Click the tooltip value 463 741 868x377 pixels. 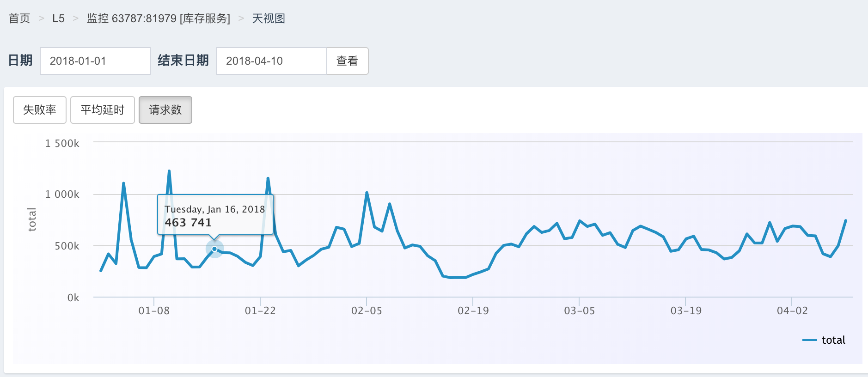coord(188,223)
